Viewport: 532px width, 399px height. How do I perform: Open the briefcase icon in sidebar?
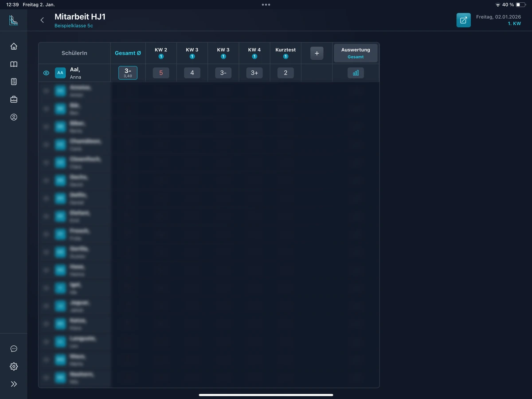click(x=14, y=99)
